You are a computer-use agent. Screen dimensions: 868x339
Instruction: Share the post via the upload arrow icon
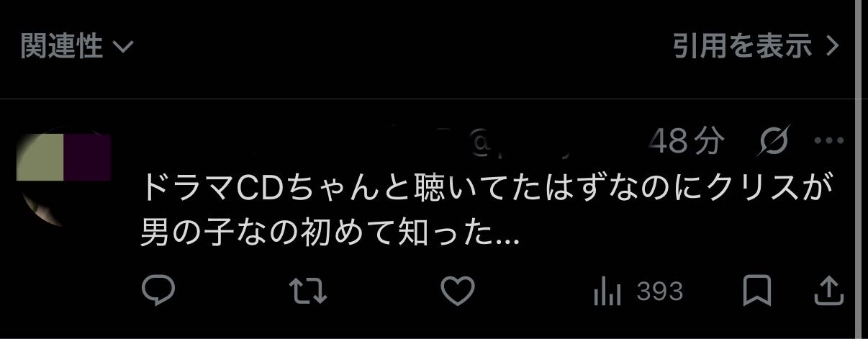pyautogui.click(x=828, y=291)
